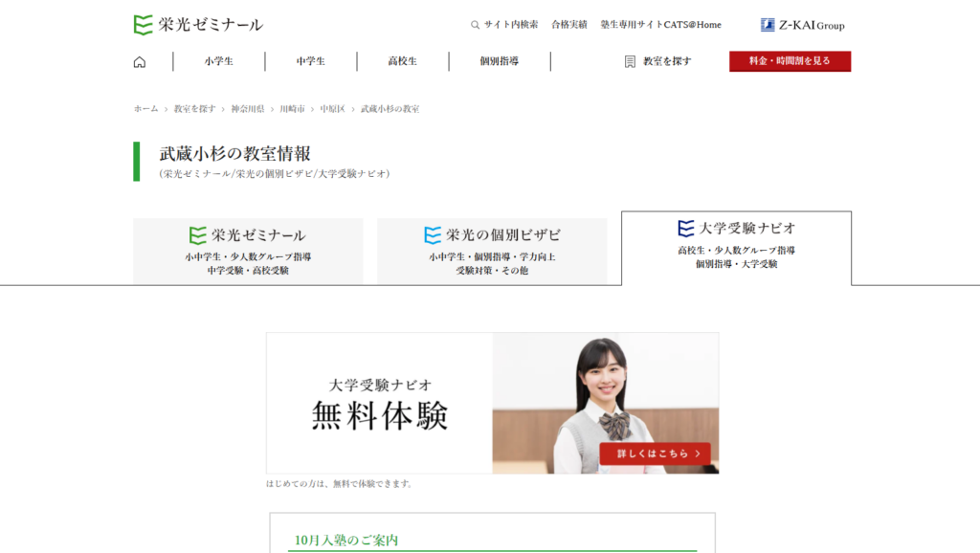Screen dimensions: 980x553
Task: Select the 栄光の個別ビザビ tab
Action: [x=492, y=251]
